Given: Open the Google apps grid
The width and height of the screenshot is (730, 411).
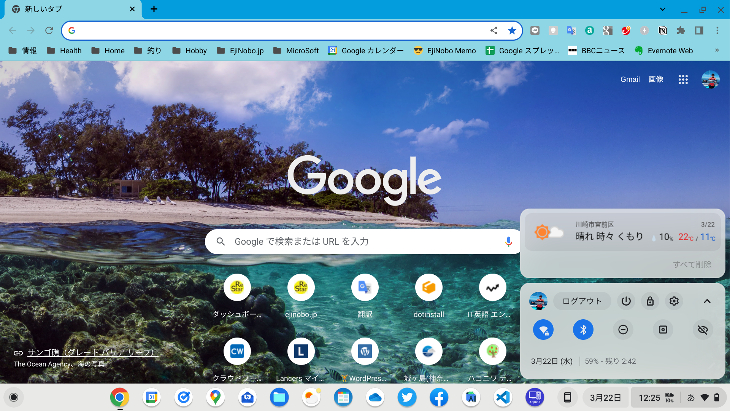Looking at the screenshot, I should tap(683, 80).
